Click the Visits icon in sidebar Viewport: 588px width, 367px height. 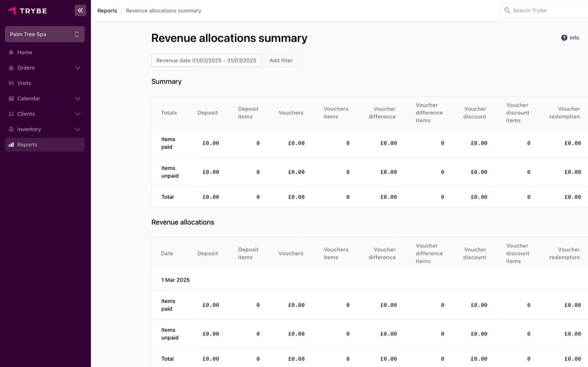point(11,83)
